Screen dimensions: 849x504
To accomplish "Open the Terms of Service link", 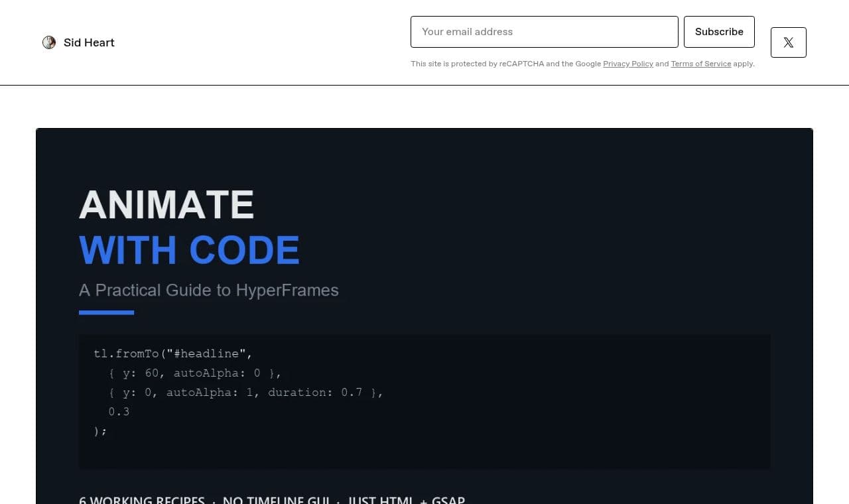I will (700, 64).
